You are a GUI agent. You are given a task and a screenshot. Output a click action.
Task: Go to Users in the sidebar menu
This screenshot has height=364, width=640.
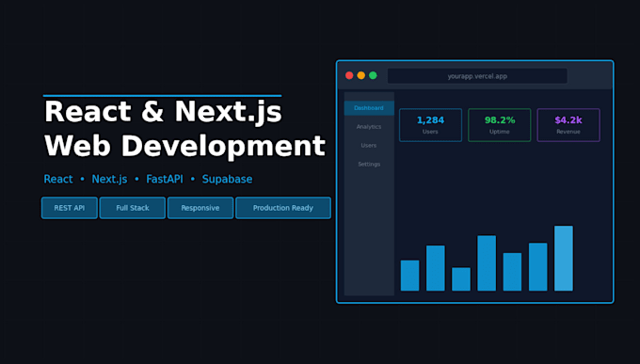coord(369,146)
